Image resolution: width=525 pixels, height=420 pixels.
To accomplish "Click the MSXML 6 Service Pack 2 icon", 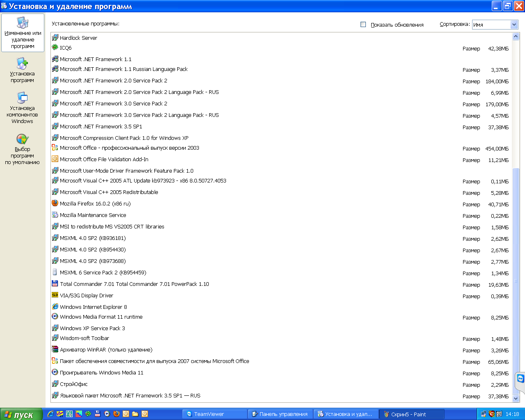I will (55, 272).
